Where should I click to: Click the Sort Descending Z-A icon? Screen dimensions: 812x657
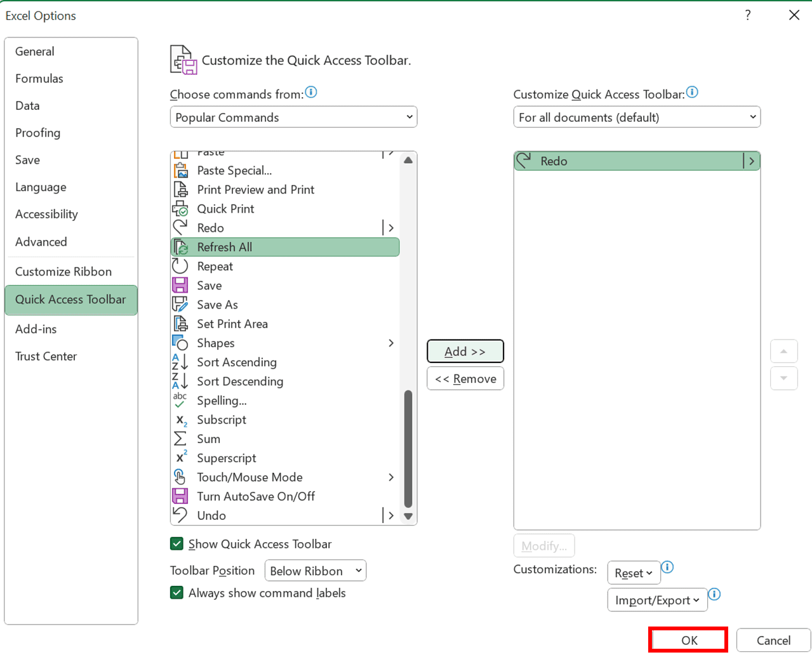[x=181, y=381]
